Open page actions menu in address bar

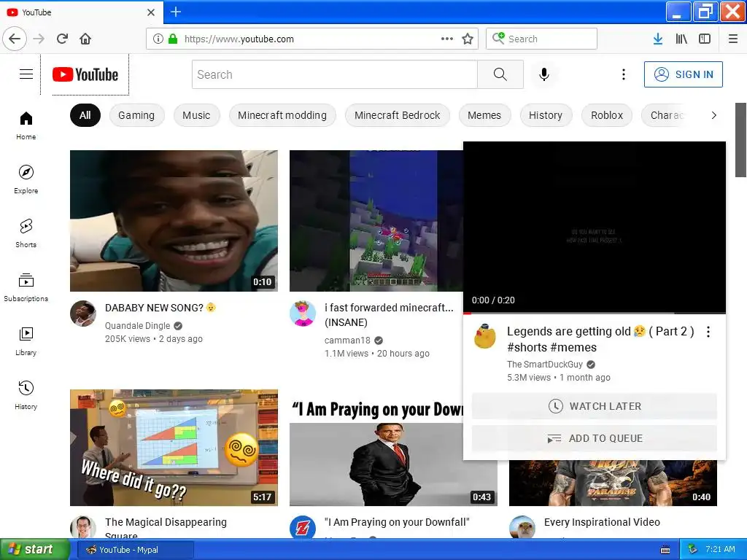pos(447,39)
